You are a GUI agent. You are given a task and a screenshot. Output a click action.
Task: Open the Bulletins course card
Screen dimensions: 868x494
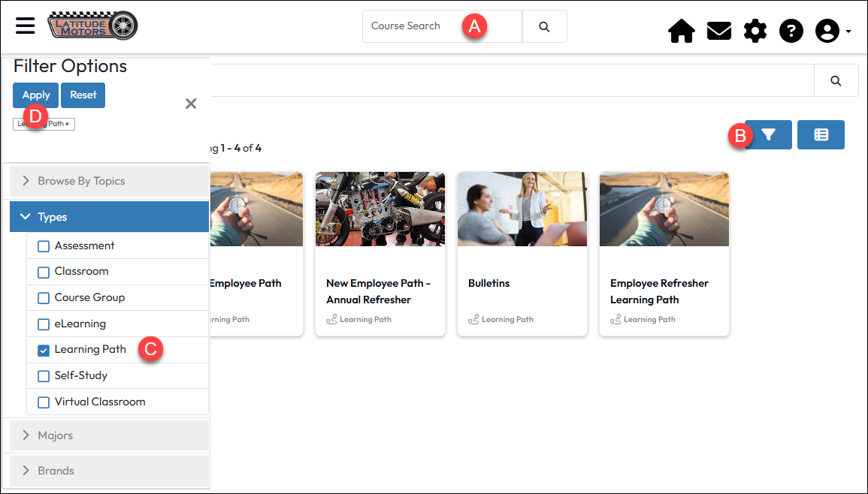(x=522, y=254)
